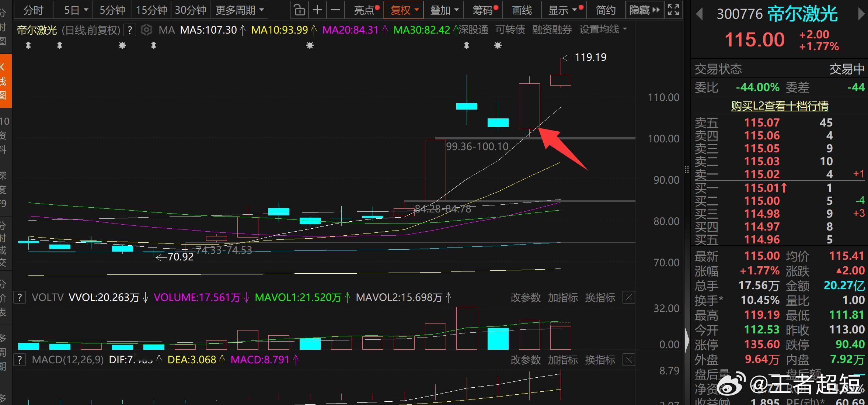Zoom in with the plus icon
Viewport: 868px width, 405px height.
(x=317, y=10)
